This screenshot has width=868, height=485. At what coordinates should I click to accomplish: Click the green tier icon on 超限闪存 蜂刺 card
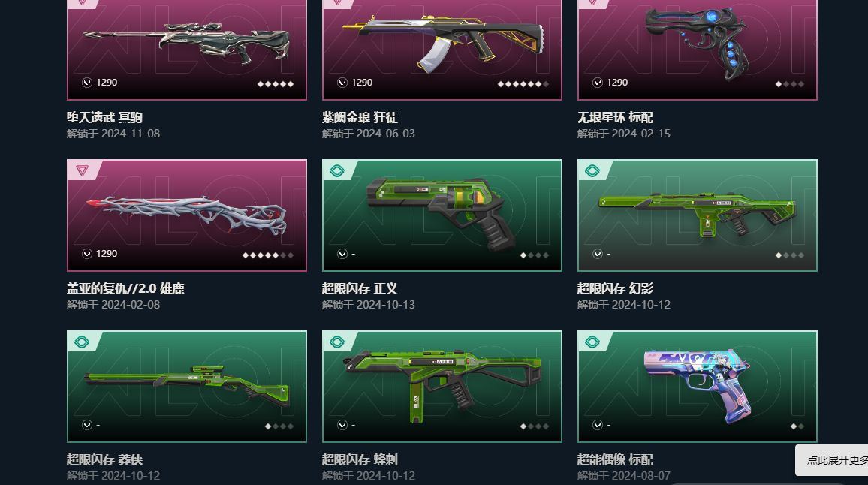[336, 342]
